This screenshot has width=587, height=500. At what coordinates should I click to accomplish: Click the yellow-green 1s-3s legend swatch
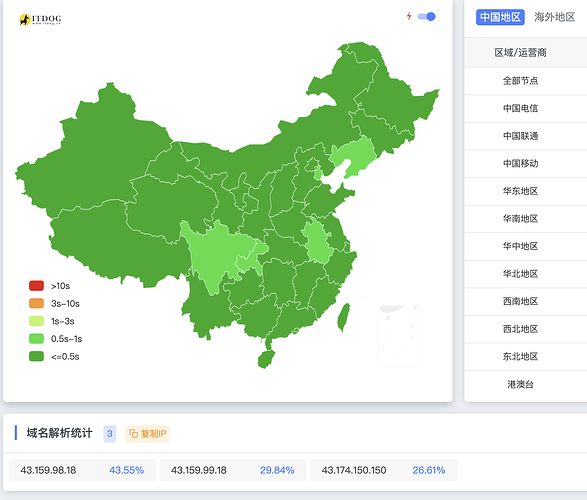coord(36,321)
